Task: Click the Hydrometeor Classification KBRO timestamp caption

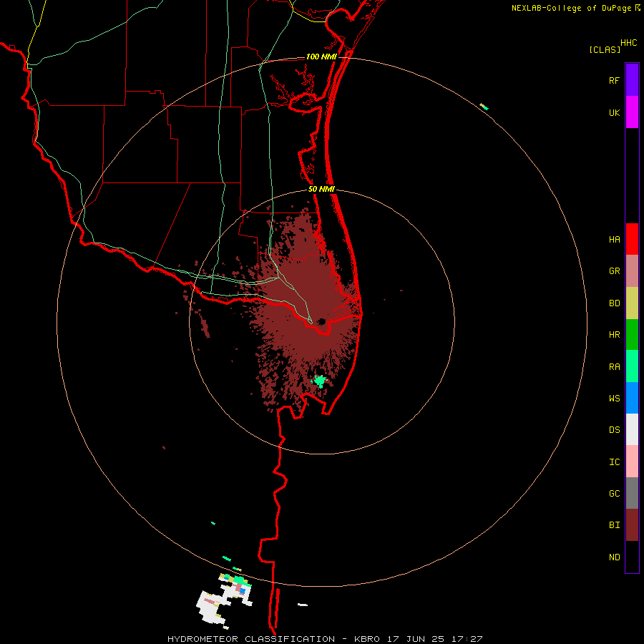Action: (x=325, y=639)
